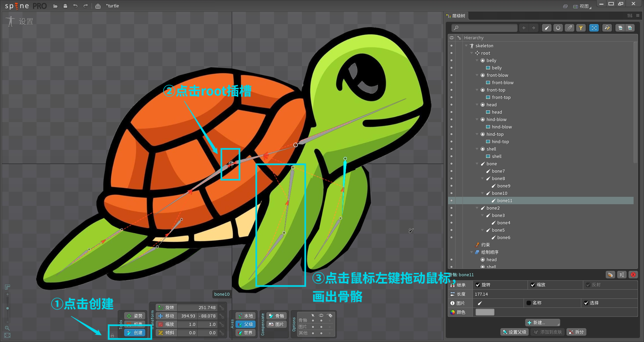
Task: Click Set Parent (设置父级) button
Action: click(x=515, y=332)
